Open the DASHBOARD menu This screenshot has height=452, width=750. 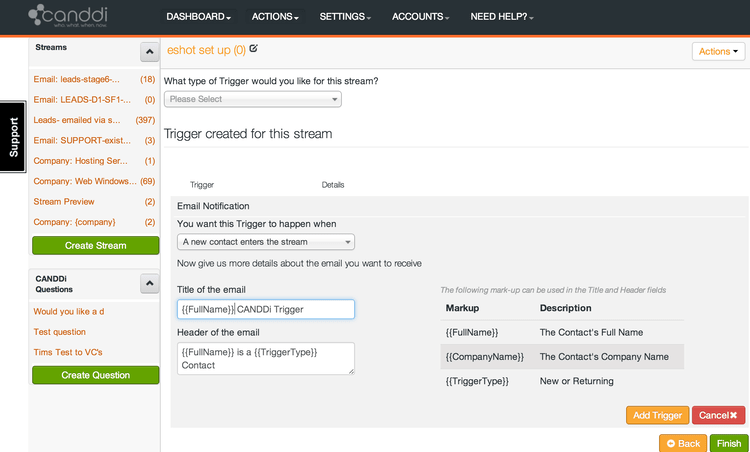coord(198,17)
